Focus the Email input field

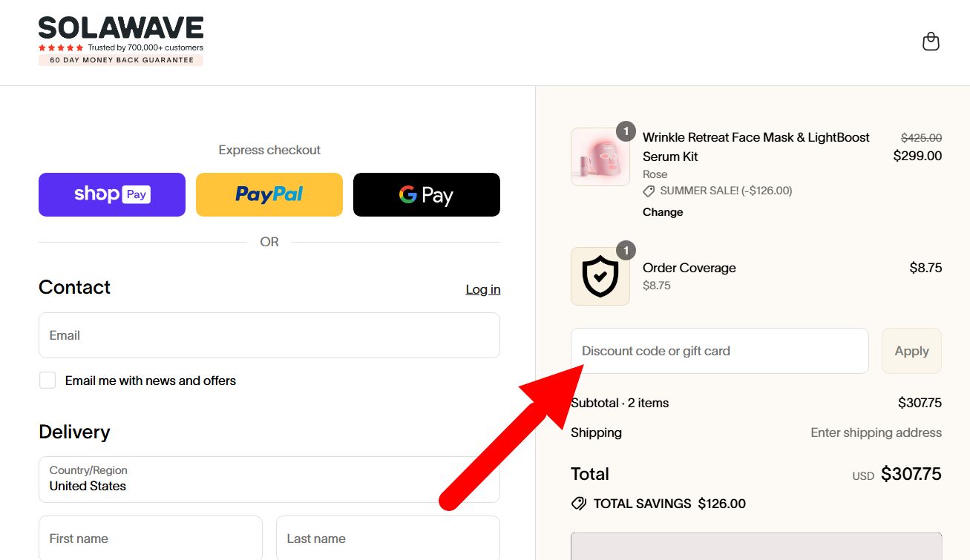click(269, 335)
